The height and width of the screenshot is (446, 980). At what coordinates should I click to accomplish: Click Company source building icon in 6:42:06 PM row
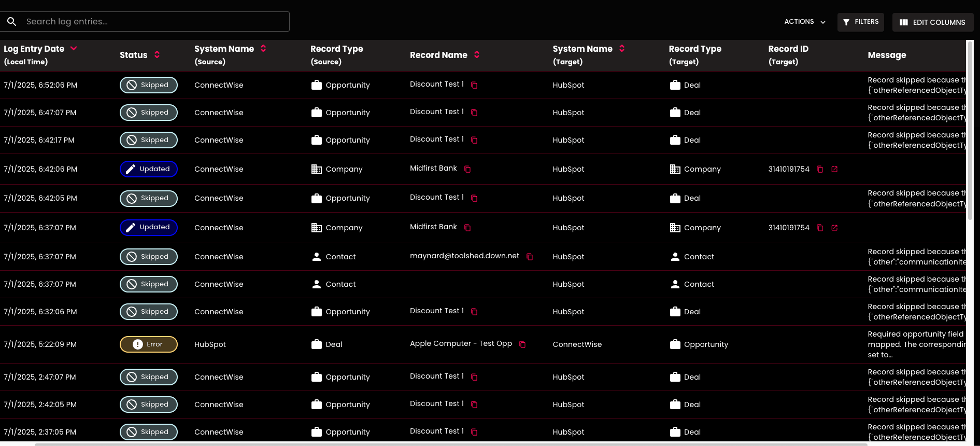(x=317, y=169)
